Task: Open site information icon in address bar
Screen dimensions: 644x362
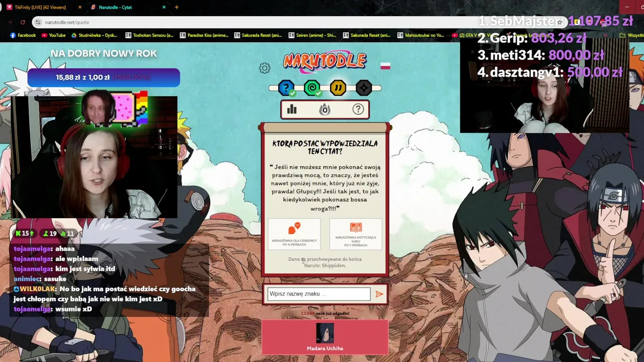Action: [x=38, y=22]
